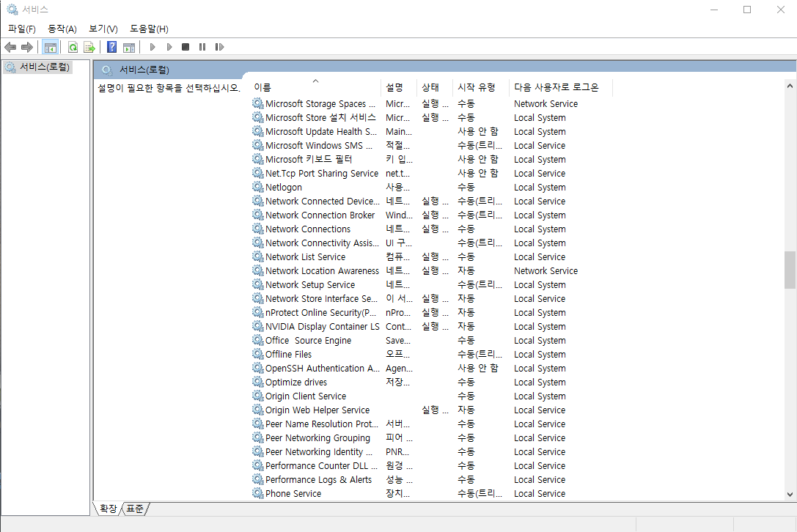The image size is (797, 532).
Task: Switch to the 표준 tab
Action: (x=135, y=509)
